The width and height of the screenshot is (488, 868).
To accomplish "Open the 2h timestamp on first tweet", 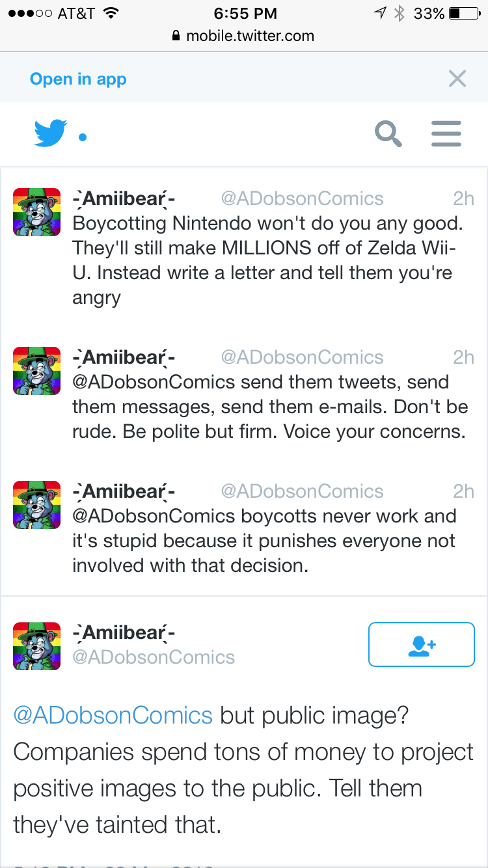I will tap(463, 198).
